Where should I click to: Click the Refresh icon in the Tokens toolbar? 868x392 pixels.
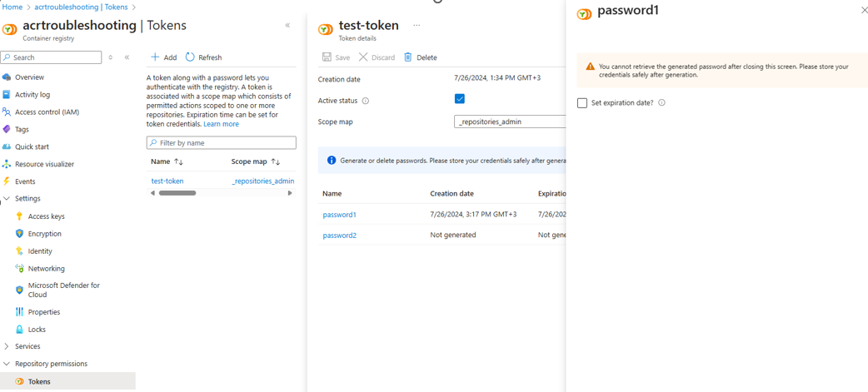[x=190, y=57]
